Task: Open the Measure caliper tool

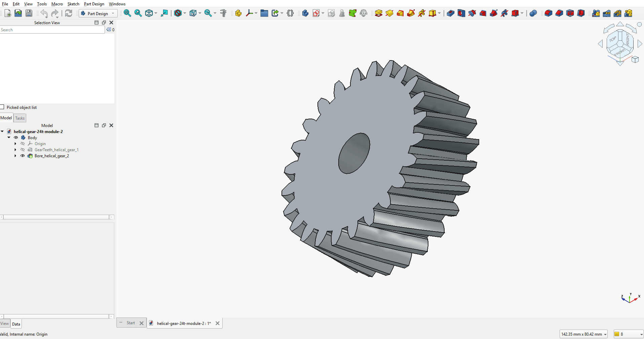Action: point(223,13)
